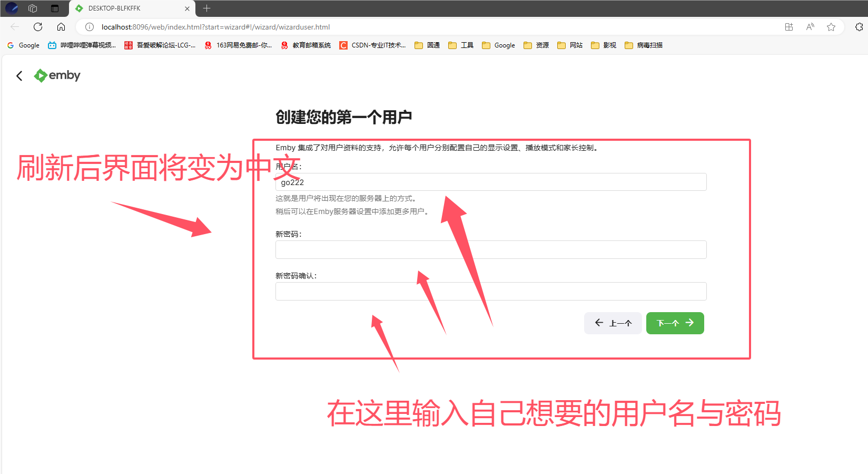Expand the Google bookmark folder
Screen dimensions: 868x474
[x=498, y=45]
